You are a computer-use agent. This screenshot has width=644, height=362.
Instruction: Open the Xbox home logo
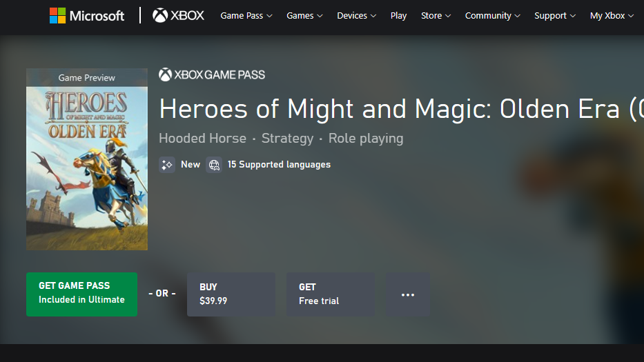click(178, 16)
